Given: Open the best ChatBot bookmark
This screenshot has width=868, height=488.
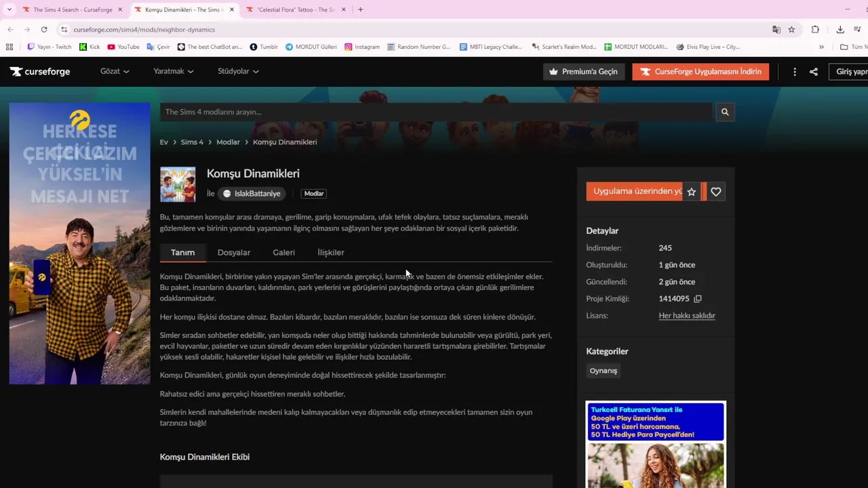Looking at the screenshot, I should (x=210, y=47).
